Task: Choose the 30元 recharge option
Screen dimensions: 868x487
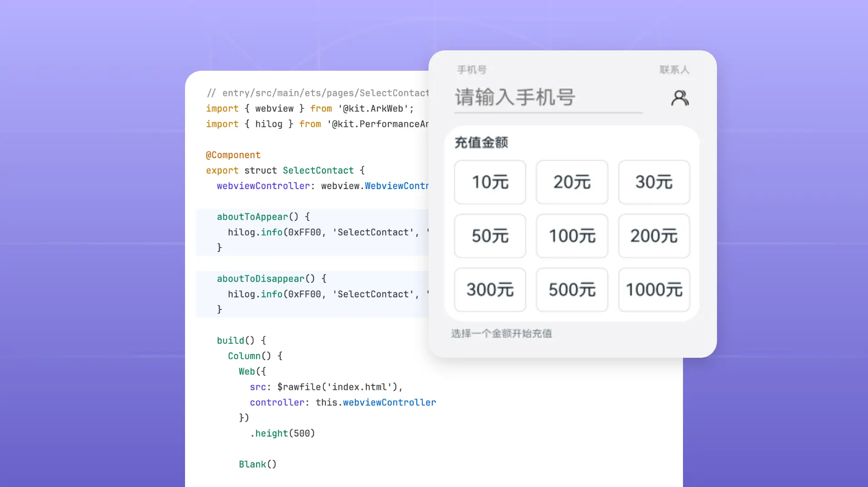Action: coord(654,182)
